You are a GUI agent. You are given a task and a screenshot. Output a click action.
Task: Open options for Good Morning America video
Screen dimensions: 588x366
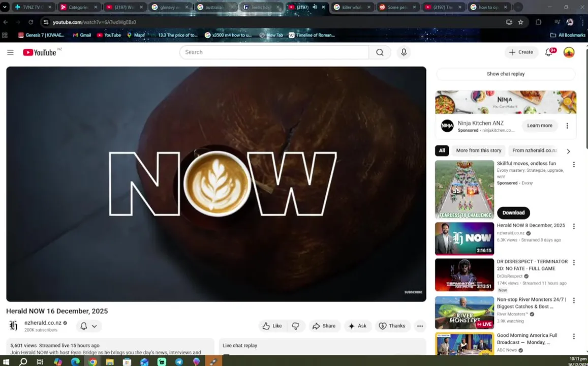tap(574, 337)
